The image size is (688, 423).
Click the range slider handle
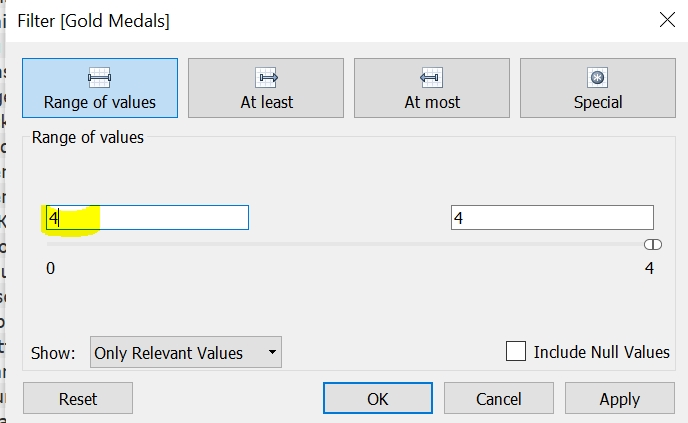pyautogui.click(x=653, y=244)
